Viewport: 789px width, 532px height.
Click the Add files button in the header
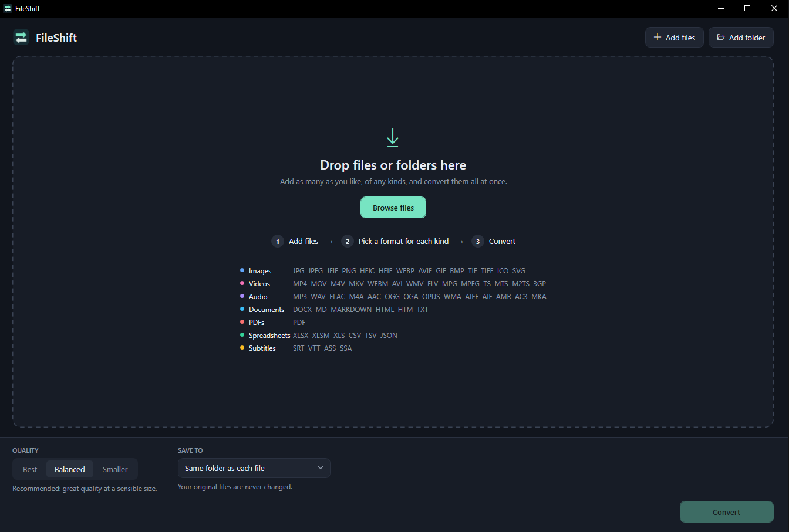point(675,38)
